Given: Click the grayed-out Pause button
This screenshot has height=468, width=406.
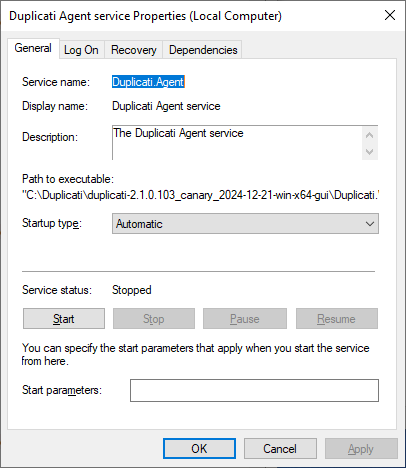Looking at the screenshot, I should 245,319.
